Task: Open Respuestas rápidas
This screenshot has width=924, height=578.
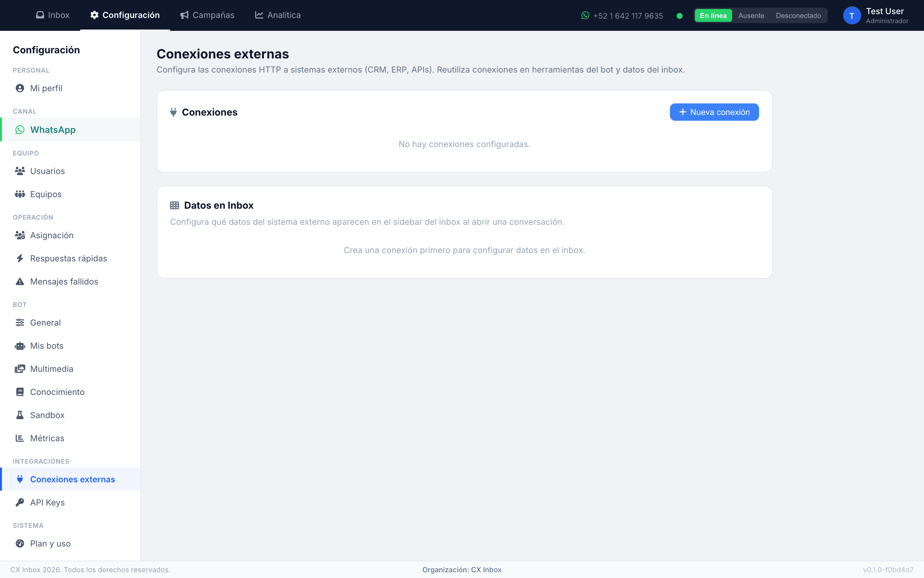Action: click(70, 258)
